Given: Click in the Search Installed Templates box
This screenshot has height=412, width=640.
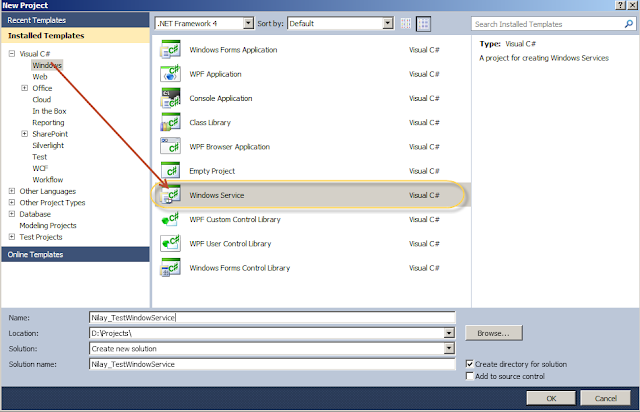Looking at the screenshot, I should coord(548,24).
